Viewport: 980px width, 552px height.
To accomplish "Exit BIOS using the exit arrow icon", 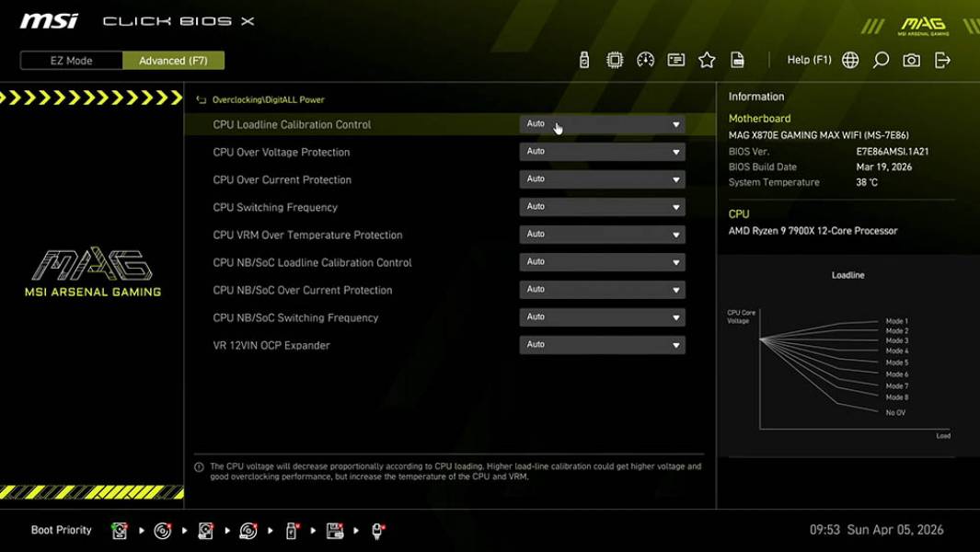I will coord(940,59).
